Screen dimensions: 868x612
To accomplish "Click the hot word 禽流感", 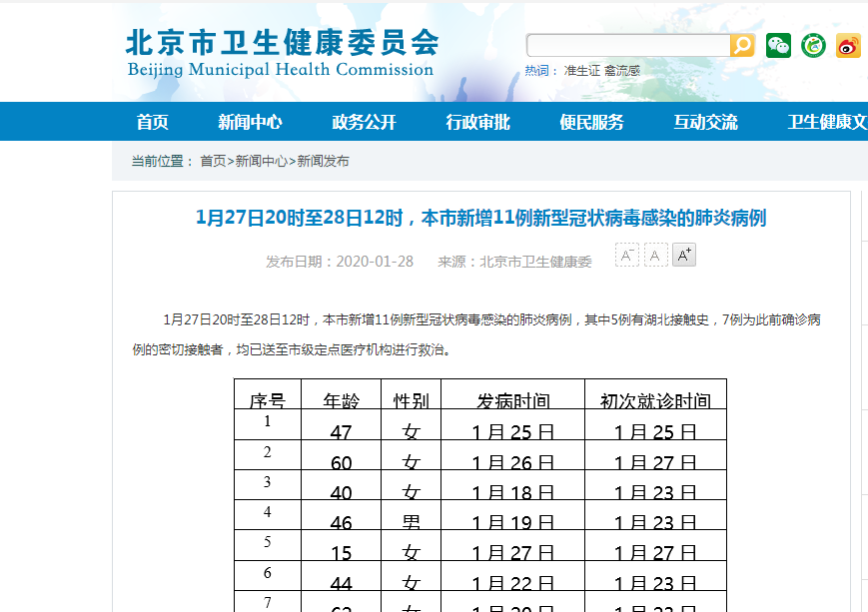I will click(x=621, y=71).
